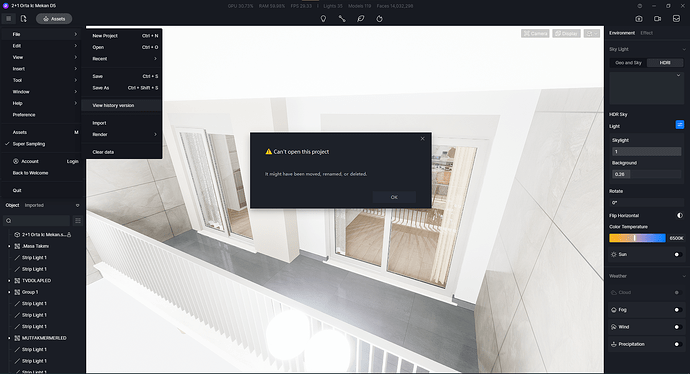Image resolution: width=690 pixels, height=374 pixels.
Task: Adjust the Color Temperature gradient slider
Action: [x=637, y=238]
